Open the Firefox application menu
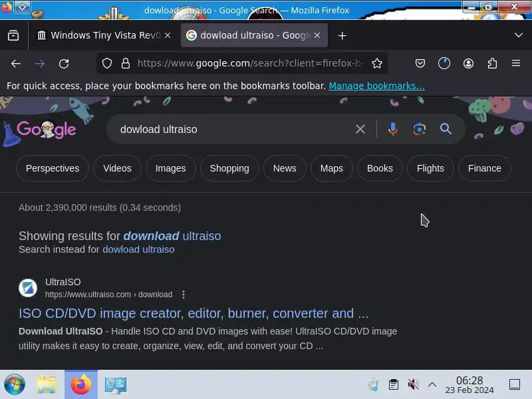532x399 pixels. click(x=516, y=63)
